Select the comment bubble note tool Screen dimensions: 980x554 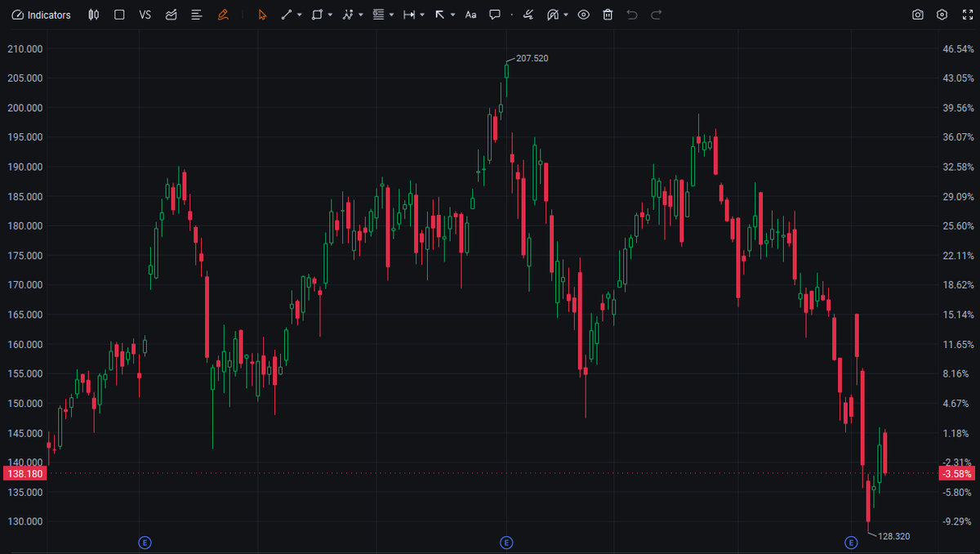[494, 15]
